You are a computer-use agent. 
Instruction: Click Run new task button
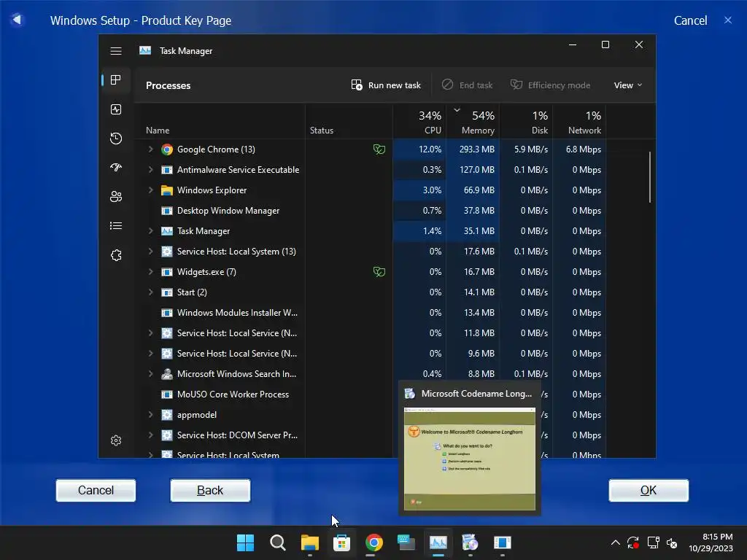(386, 85)
